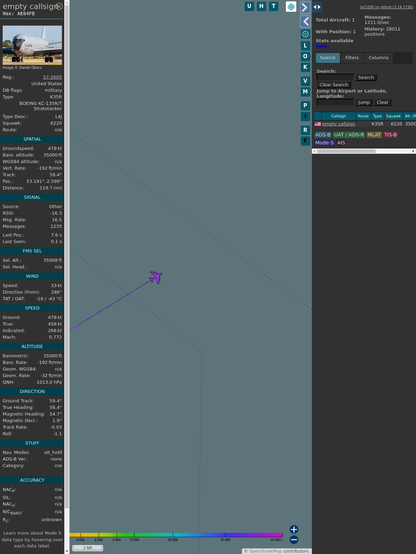This screenshot has width=416, height=554.
Task: Toggle the V map option button
Action: click(305, 81)
